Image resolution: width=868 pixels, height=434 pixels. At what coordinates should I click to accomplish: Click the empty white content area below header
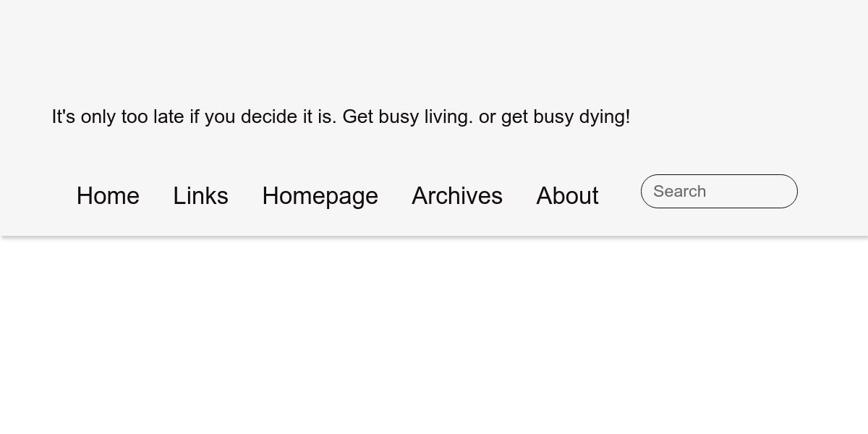434,336
